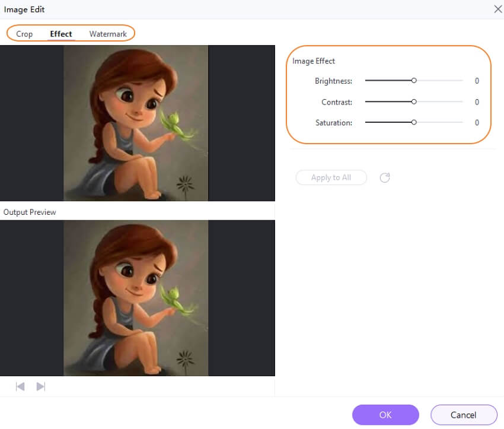Go to next image arrow
Viewport: 504px width, 429px height.
pyautogui.click(x=41, y=386)
